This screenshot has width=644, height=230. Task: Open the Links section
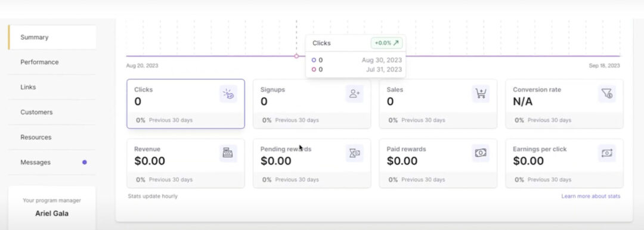click(x=52, y=87)
